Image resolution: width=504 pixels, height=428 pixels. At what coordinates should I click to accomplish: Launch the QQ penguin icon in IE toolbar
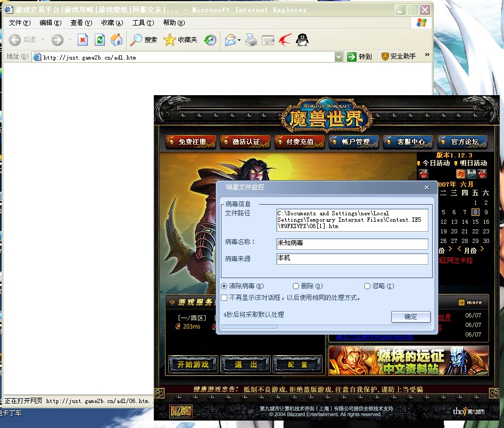point(302,40)
